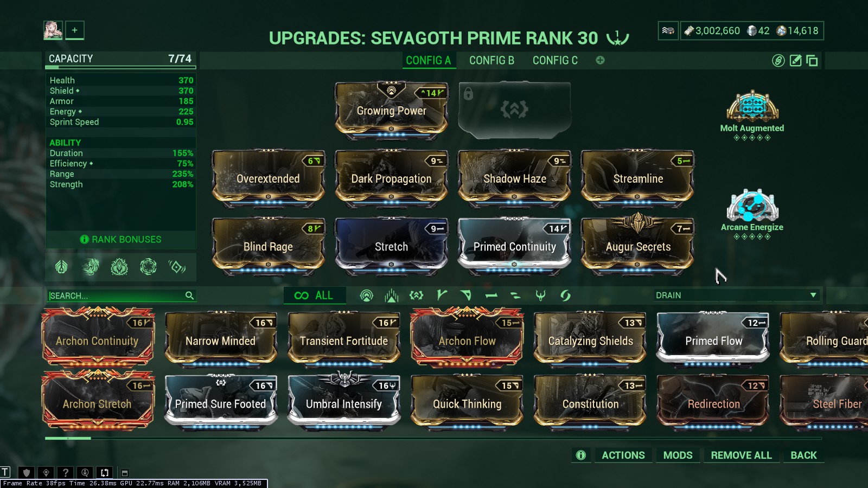The width and height of the screenshot is (868, 488).
Task: Open the DRAIN sort dropdown
Action: pyautogui.click(x=735, y=296)
